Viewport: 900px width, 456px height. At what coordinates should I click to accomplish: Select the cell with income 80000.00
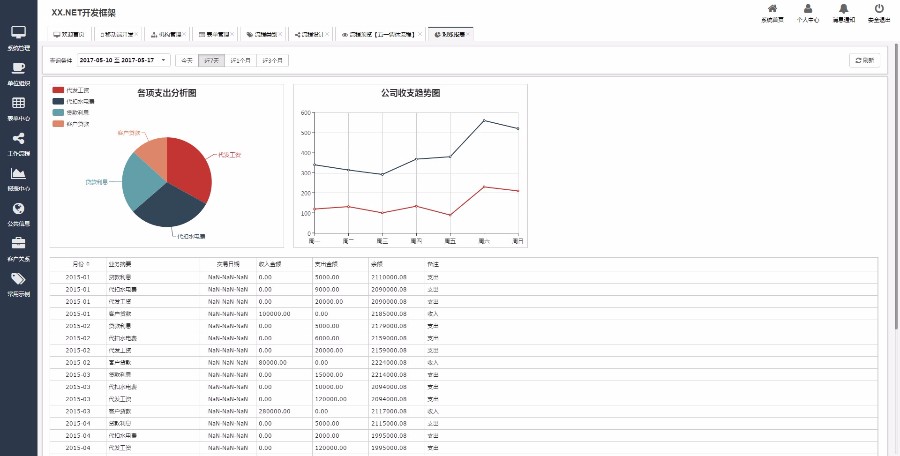pyautogui.click(x=285, y=362)
